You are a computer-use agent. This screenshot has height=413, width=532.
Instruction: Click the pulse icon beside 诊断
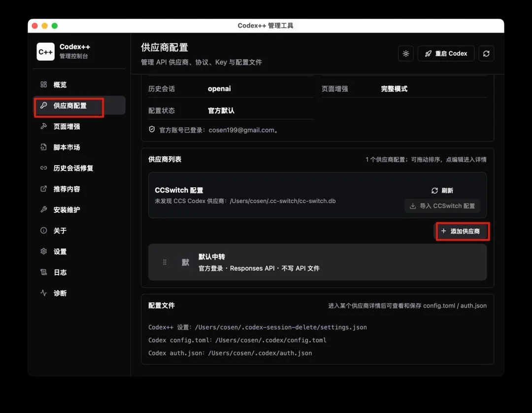coord(43,293)
